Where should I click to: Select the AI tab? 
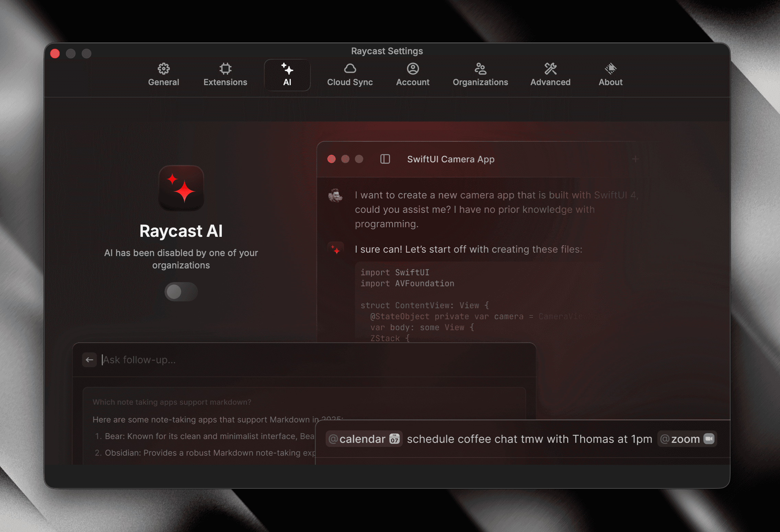tap(287, 75)
